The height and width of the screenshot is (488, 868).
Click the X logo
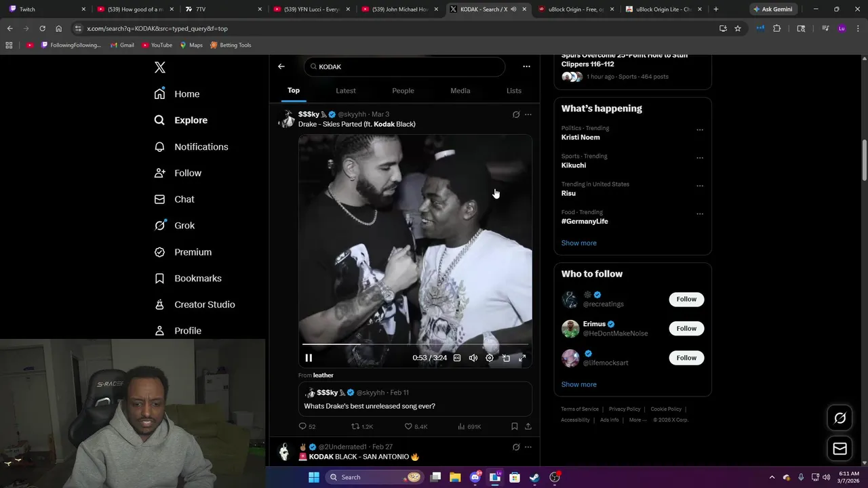tap(160, 67)
